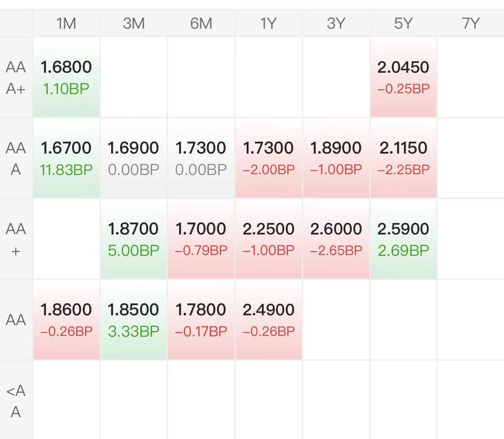Click the AAA rating row label
The image size is (504, 439).
tap(16, 158)
